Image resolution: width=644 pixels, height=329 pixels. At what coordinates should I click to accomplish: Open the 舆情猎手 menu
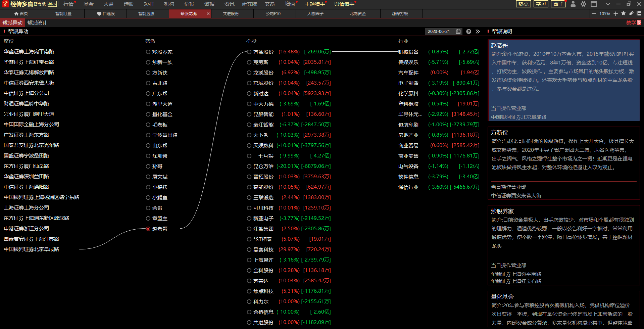[x=344, y=4]
